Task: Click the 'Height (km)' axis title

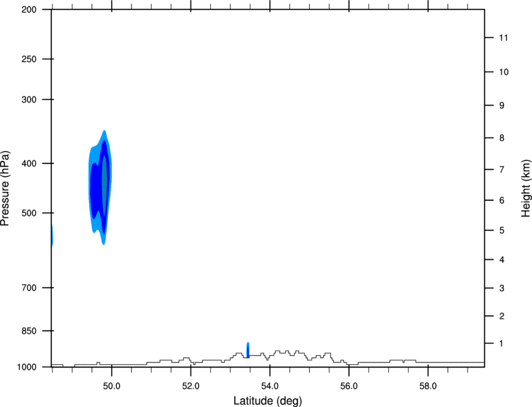Action: (x=526, y=188)
